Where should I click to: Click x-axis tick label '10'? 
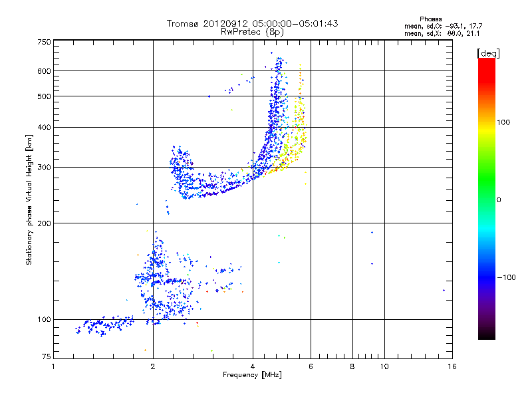(x=384, y=366)
